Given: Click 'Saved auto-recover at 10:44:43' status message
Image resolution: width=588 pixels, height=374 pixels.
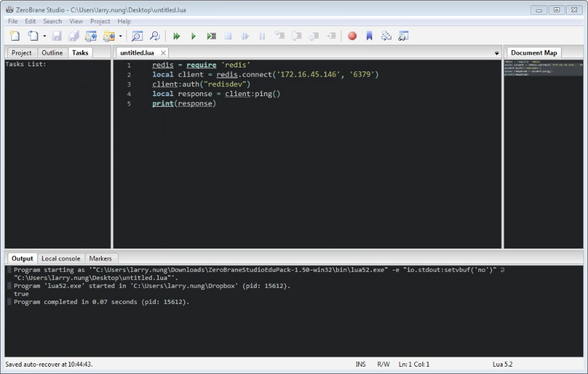Looking at the screenshot, I should (49, 364).
